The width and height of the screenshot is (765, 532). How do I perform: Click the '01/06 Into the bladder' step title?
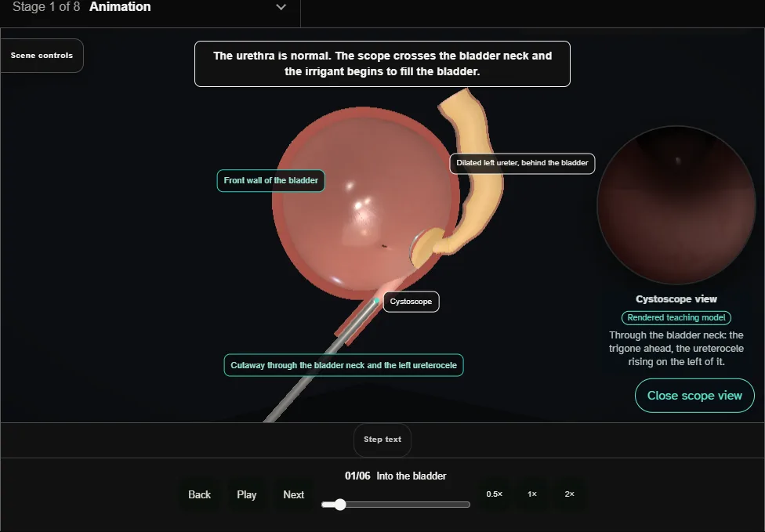coord(396,476)
